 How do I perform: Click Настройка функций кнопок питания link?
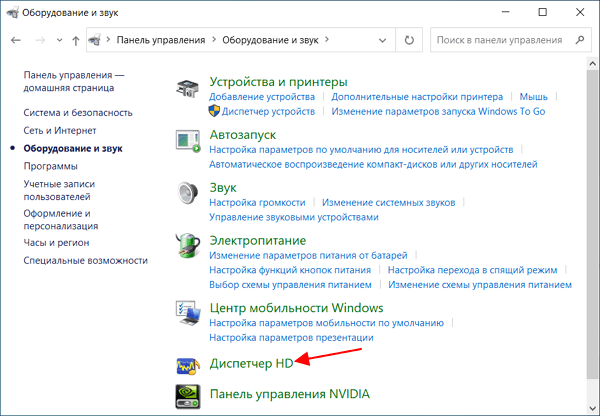pyautogui.click(x=290, y=270)
